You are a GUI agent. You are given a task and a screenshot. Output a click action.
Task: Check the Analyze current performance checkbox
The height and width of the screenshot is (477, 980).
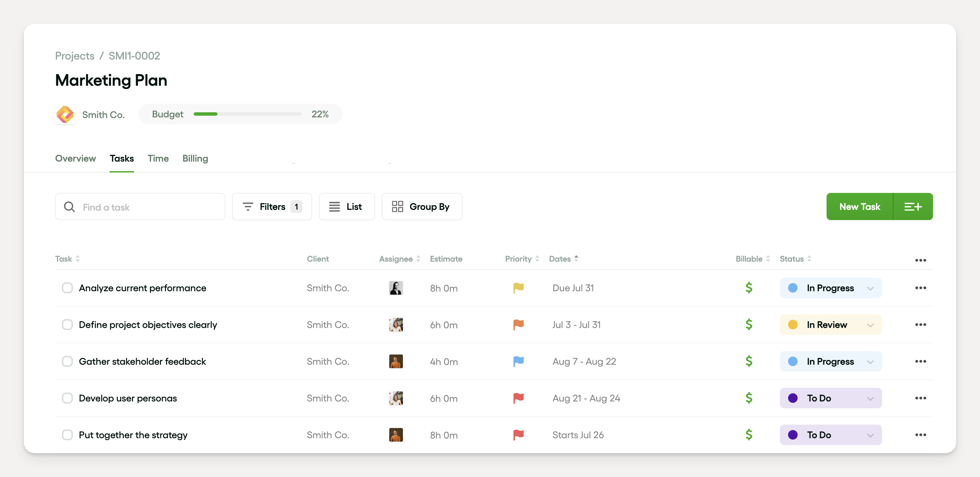coord(67,288)
